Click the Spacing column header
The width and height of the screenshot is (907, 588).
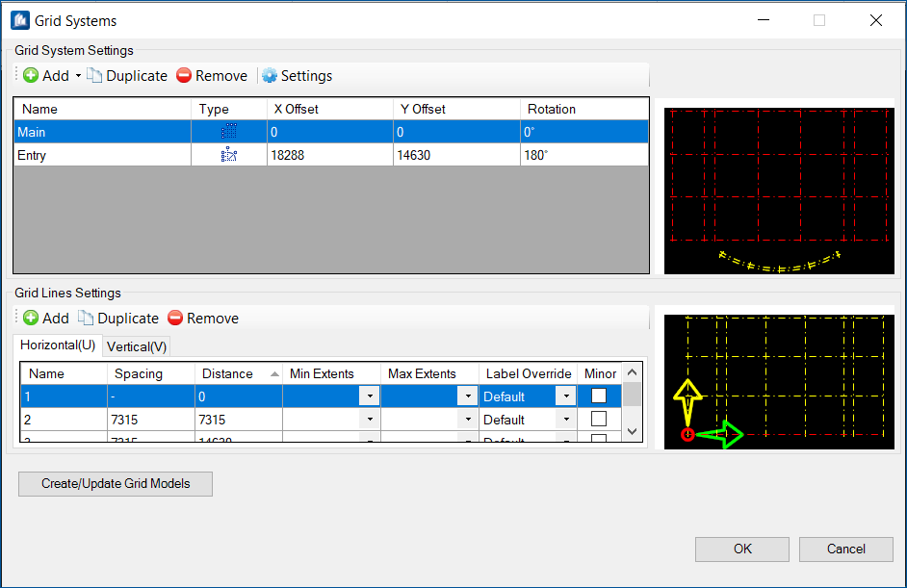pos(151,373)
